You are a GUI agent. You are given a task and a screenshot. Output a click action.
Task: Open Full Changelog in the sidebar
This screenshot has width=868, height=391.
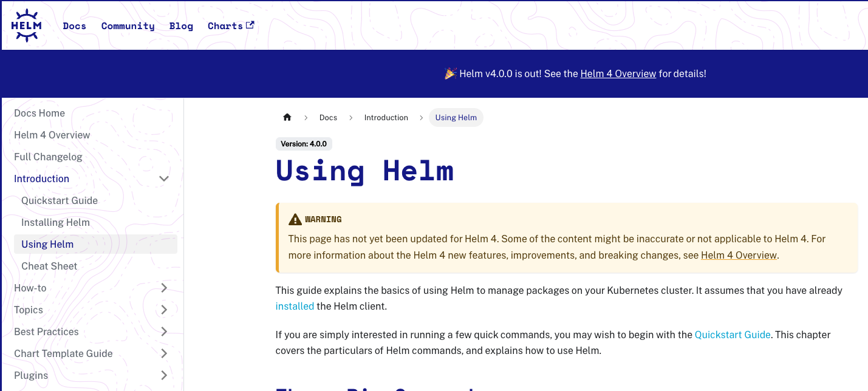point(48,157)
